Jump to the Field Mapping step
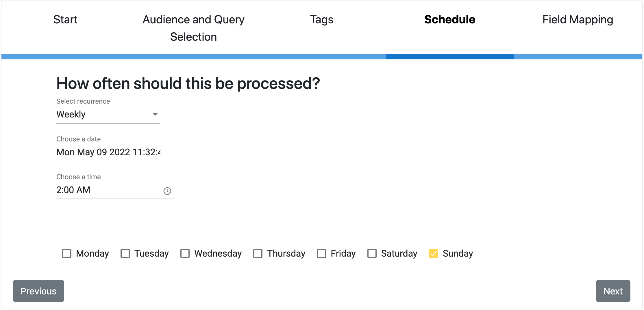This screenshot has height=310, width=644. (578, 20)
